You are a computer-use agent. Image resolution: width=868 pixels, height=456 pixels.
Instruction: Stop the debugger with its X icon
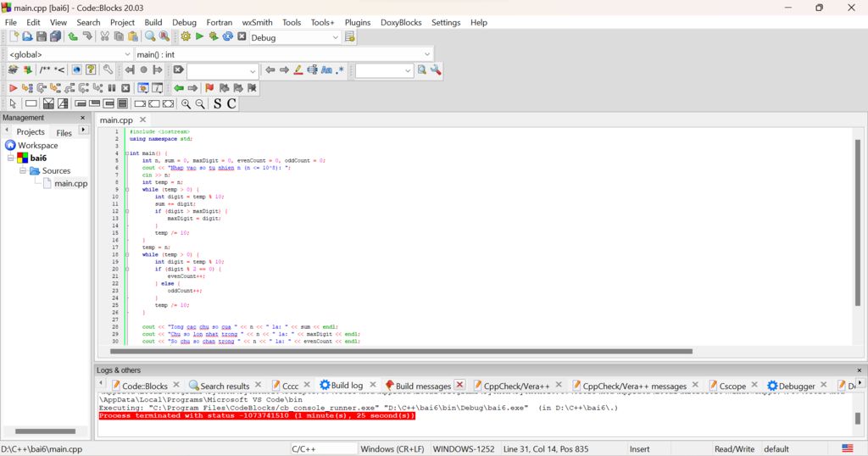(125, 88)
